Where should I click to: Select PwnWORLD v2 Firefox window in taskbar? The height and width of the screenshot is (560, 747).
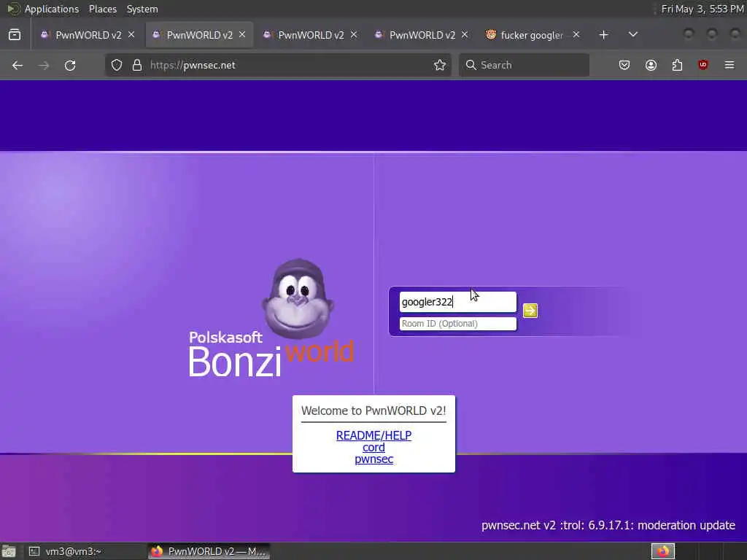tap(209, 551)
